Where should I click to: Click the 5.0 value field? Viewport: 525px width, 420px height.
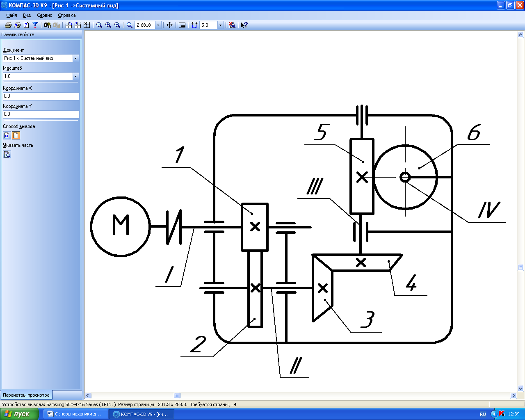208,25
